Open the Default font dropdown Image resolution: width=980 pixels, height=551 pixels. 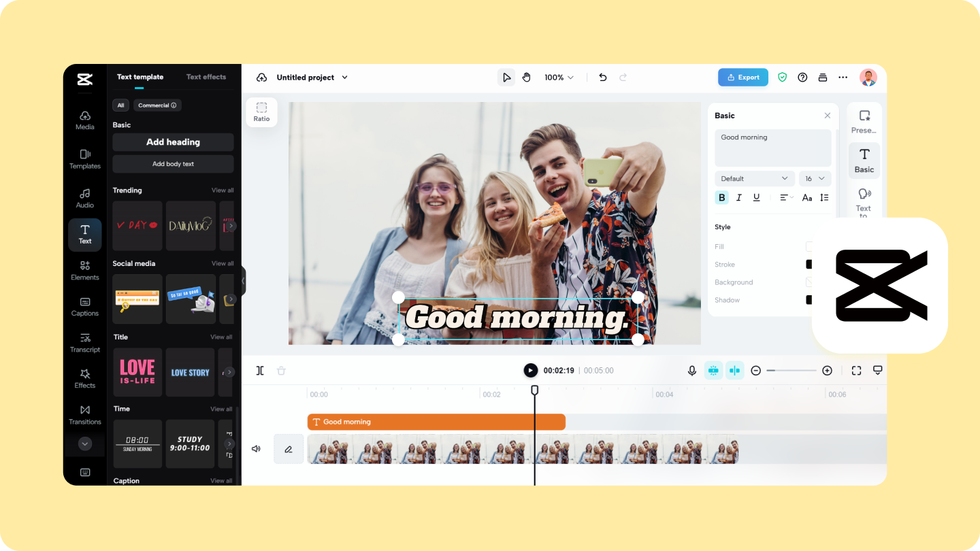(755, 178)
